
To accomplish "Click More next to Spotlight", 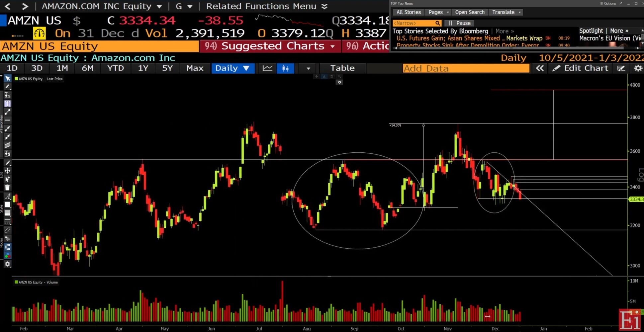I will tap(619, 31).
